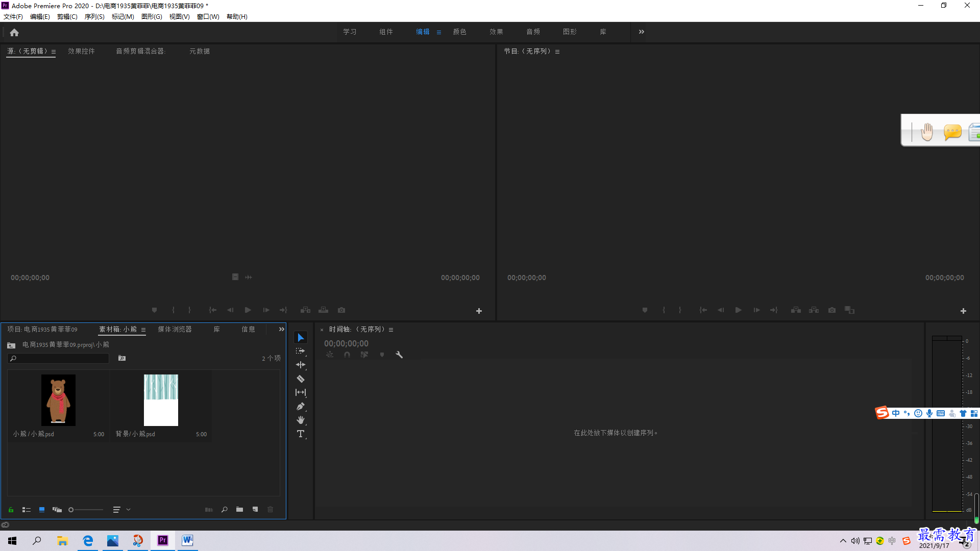
Task: Click bin search input field
Action: pyautogui.click(x=58, y=359)
